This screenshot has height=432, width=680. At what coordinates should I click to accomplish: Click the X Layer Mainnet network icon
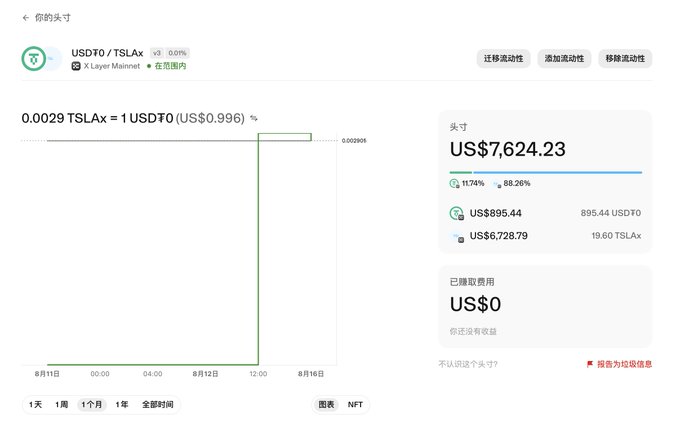click(76, 66)
